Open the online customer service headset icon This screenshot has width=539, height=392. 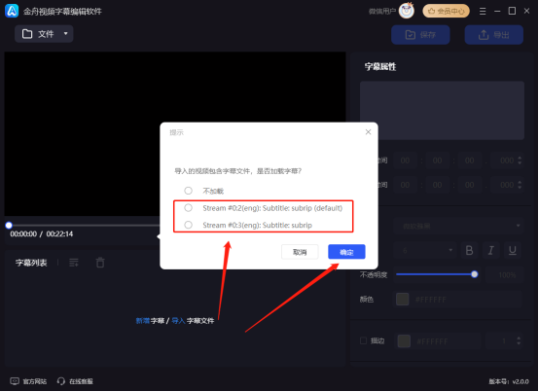[x=61, y=381]
